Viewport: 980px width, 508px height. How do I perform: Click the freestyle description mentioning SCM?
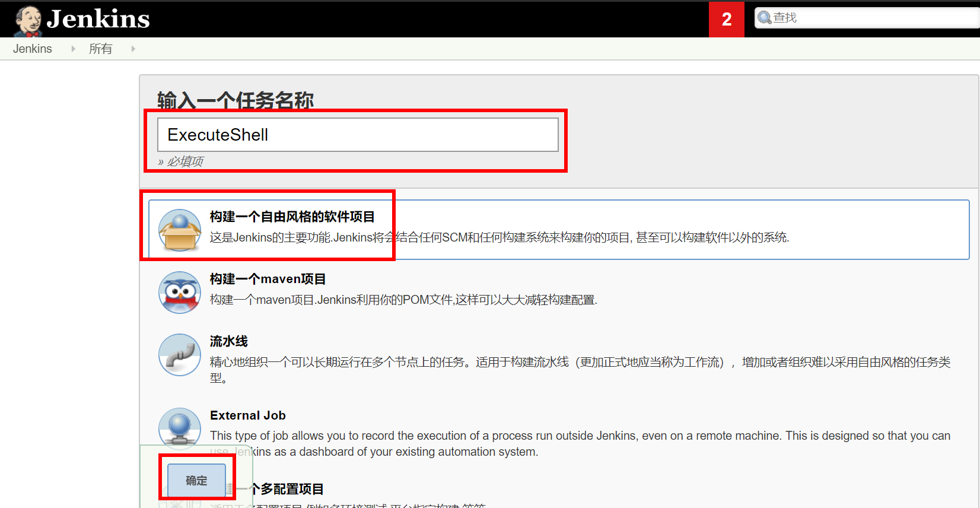click(x=499, y=237)
